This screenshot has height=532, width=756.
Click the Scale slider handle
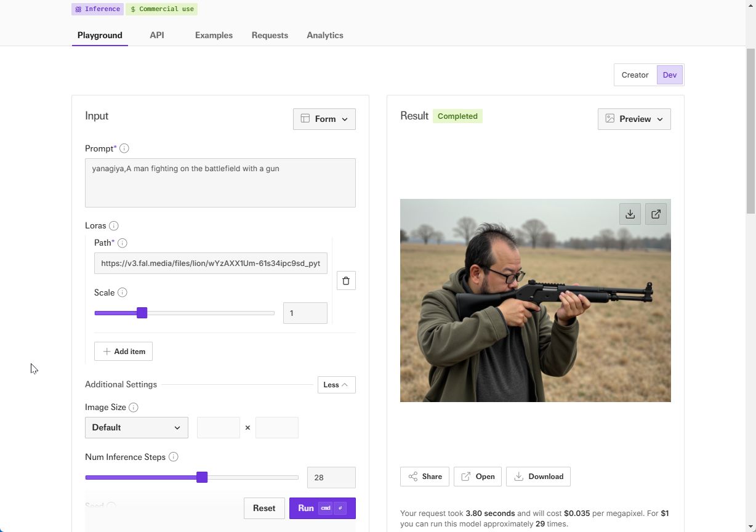pos(142,313)
